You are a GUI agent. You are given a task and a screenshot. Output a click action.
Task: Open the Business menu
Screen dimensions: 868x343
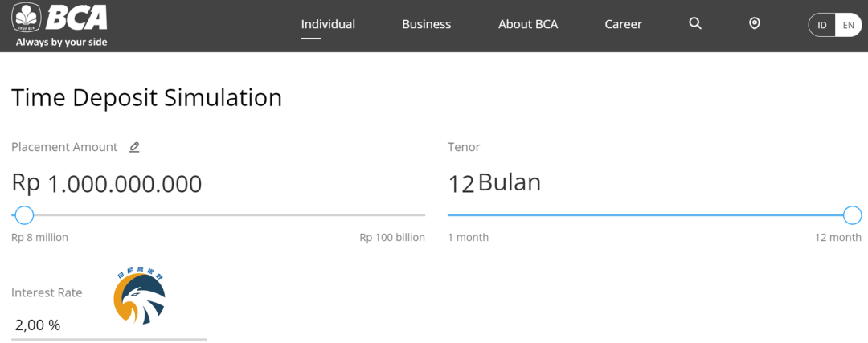click(x=426, y=24)
